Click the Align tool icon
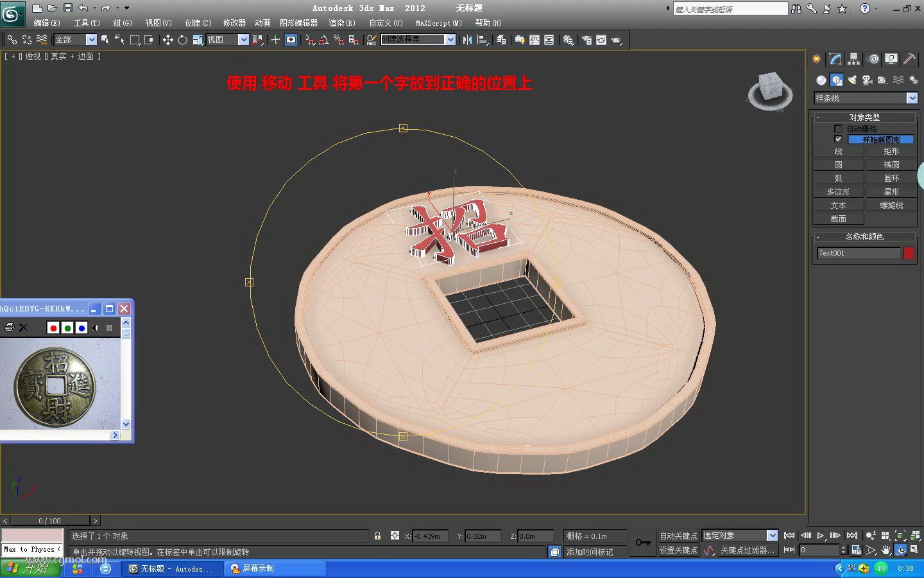924x578 pixels. [483, 40]
